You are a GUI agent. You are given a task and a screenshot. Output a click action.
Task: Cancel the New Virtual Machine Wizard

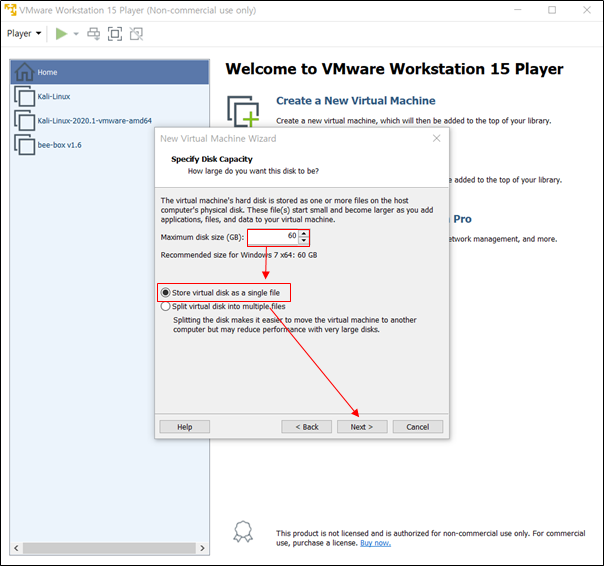coord(418,427)
